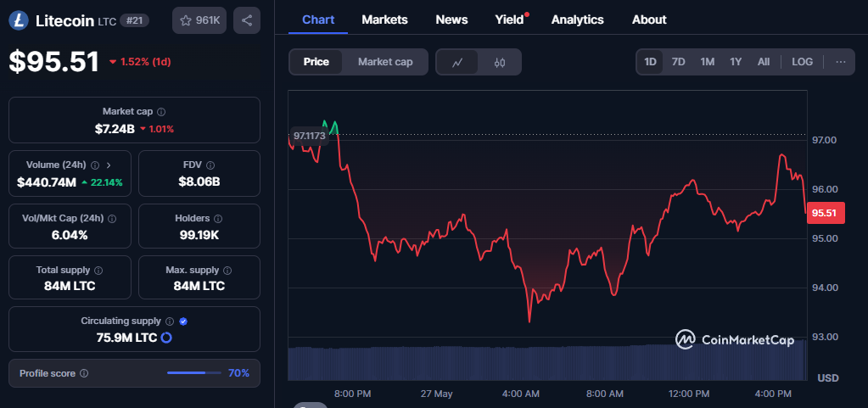Click the $8.06B FDV value
The width and height of the screenshot is (868, 408).
click(199, 182)
